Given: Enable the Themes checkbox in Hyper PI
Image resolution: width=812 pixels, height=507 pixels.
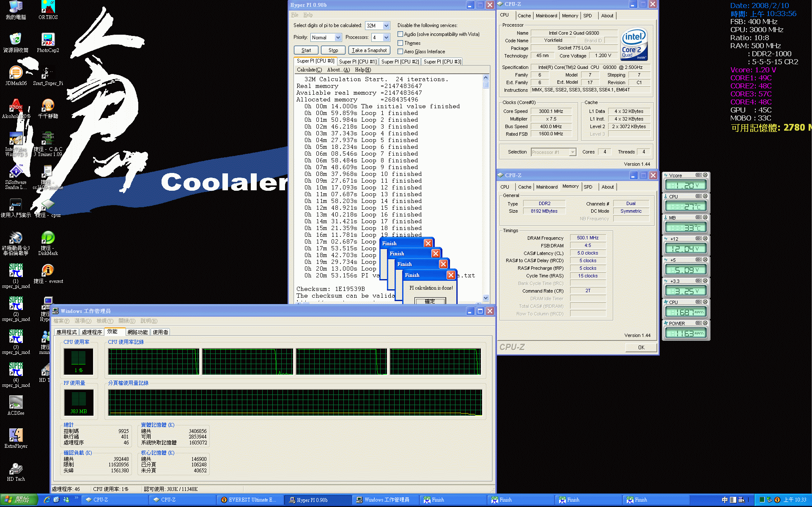Looking at the screenshot, I should pos(400,43).
